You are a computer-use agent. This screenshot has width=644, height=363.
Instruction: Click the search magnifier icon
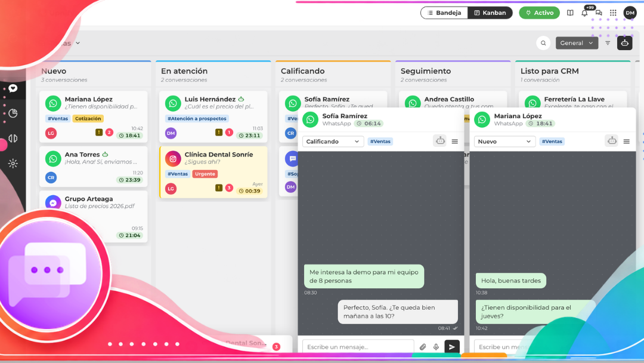point(543,43)
